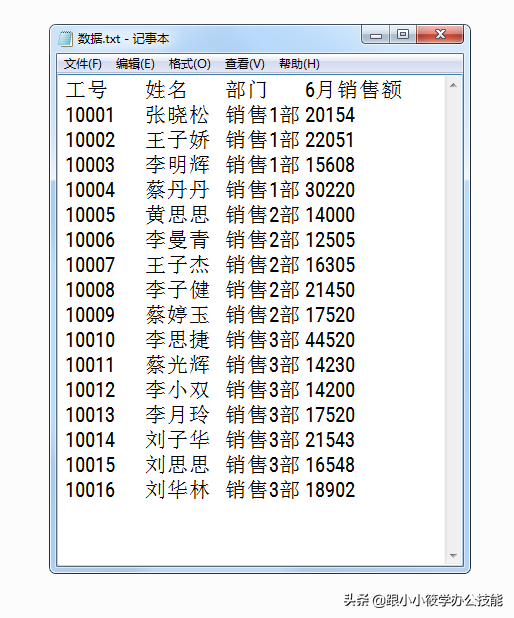Click the header text 部门
The height and width of the screenshot is (618, 514).
point(246,90)
